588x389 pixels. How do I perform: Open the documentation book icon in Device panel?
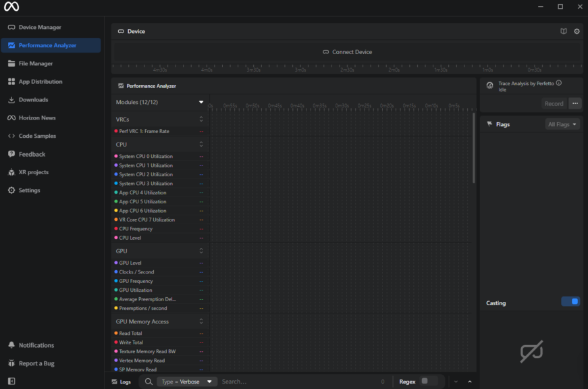coord(564,31)
